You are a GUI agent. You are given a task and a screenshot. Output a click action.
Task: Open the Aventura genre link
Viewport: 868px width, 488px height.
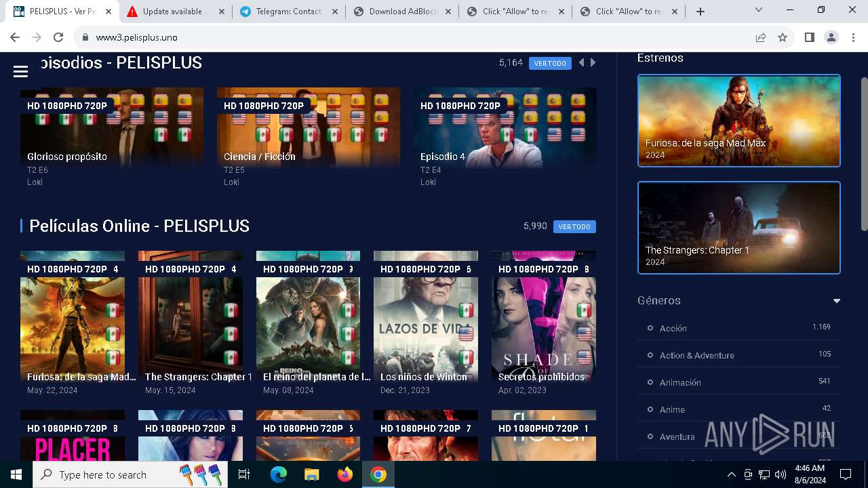[677, 436]
